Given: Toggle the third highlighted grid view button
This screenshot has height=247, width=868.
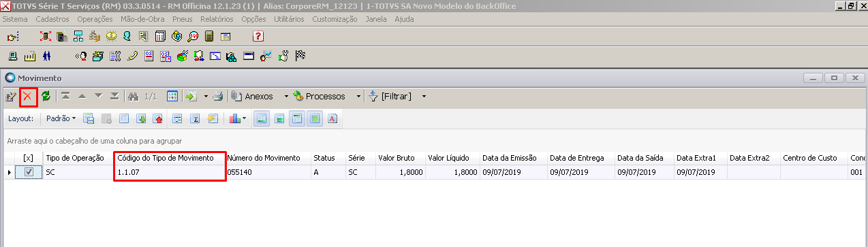Looking at the screenshot, I should coord(296,118).
